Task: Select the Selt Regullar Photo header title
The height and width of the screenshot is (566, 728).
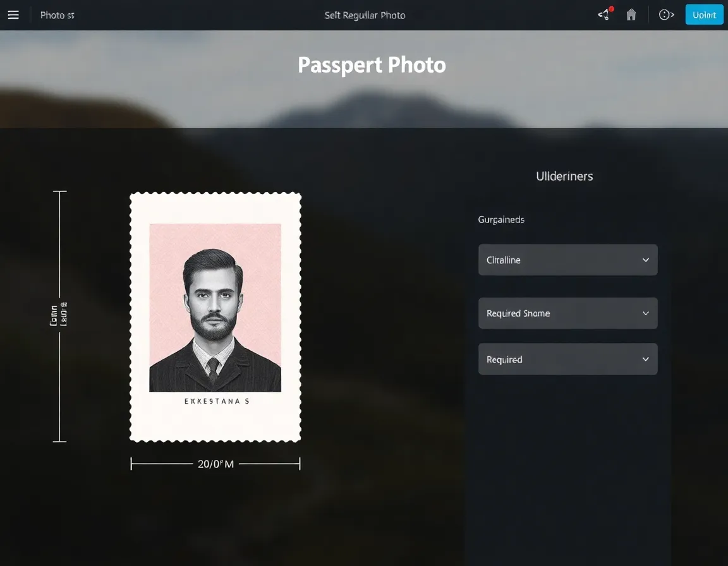Action: click(365, 15)
